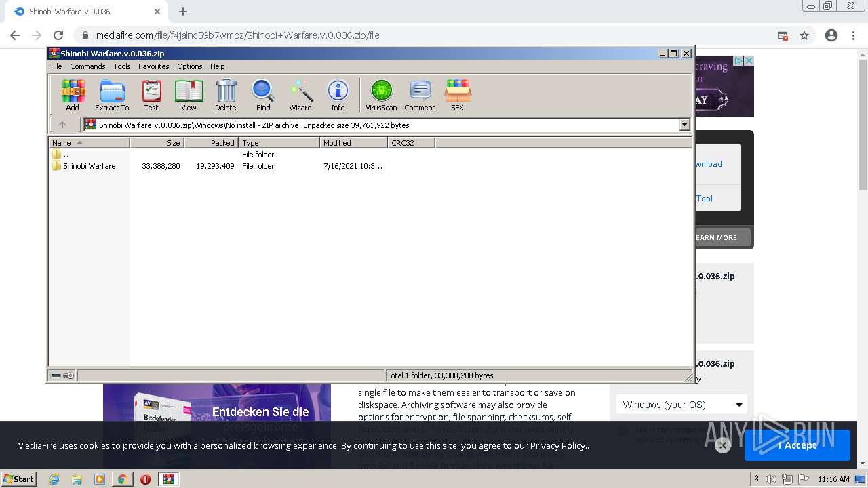Sort by the Modified column header

coord(353,142)
